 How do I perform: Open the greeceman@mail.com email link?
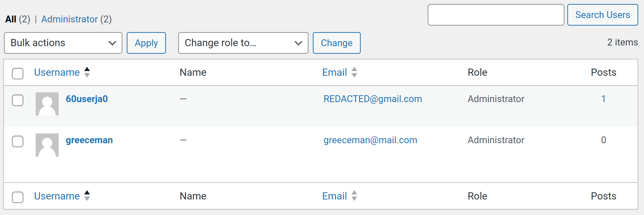coord(370,140)
